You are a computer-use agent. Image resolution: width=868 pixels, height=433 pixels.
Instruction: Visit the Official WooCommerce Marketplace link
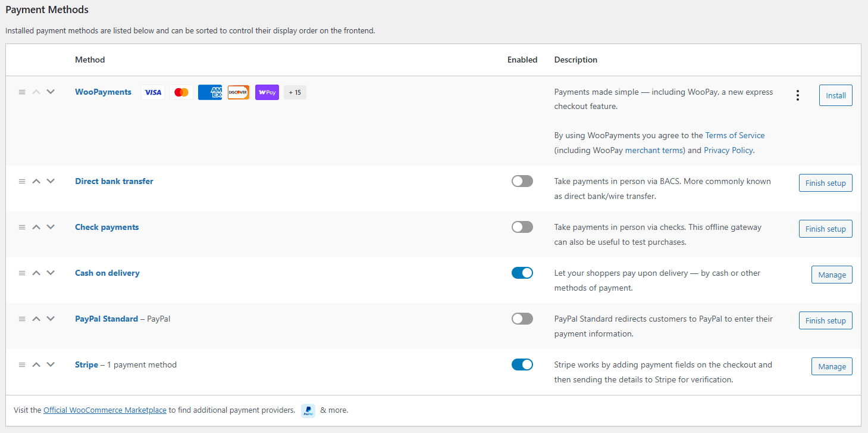(105, 410)
